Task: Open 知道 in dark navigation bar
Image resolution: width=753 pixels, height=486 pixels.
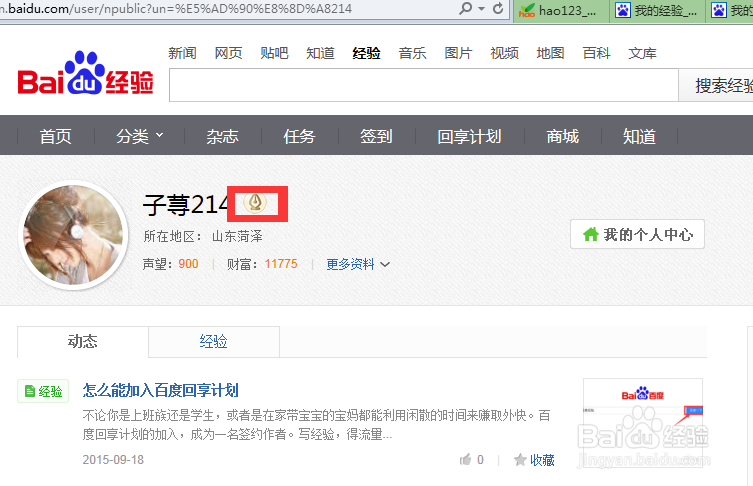Action: click(639, 136)
